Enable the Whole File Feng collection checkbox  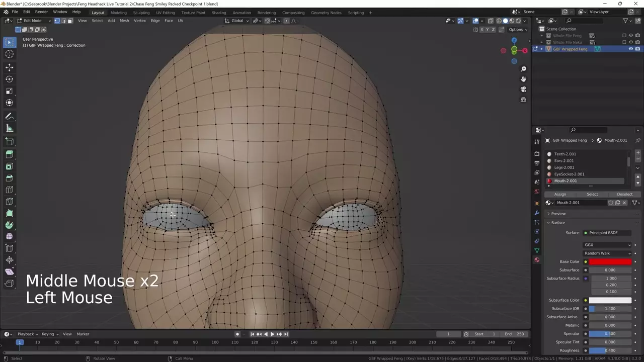point(624,36)
